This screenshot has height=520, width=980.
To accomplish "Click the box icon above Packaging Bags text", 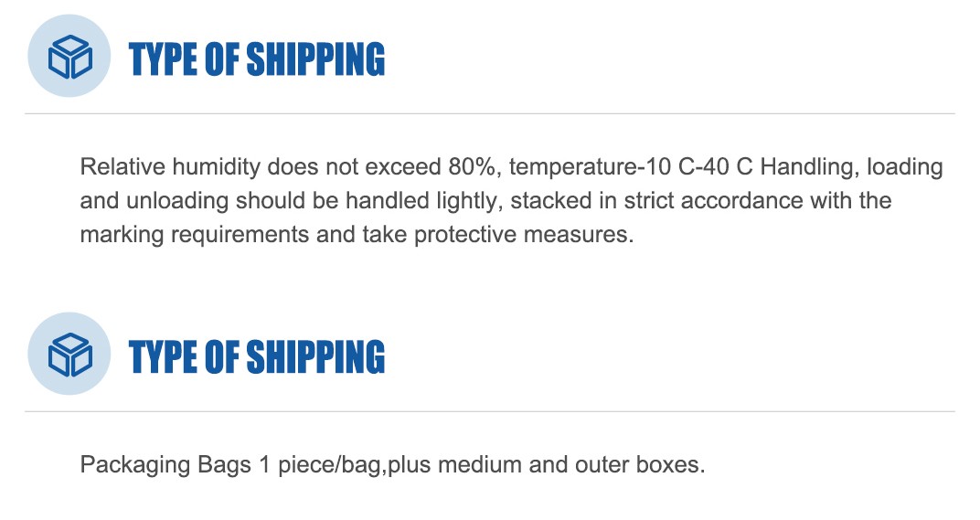I will (69, 355).
